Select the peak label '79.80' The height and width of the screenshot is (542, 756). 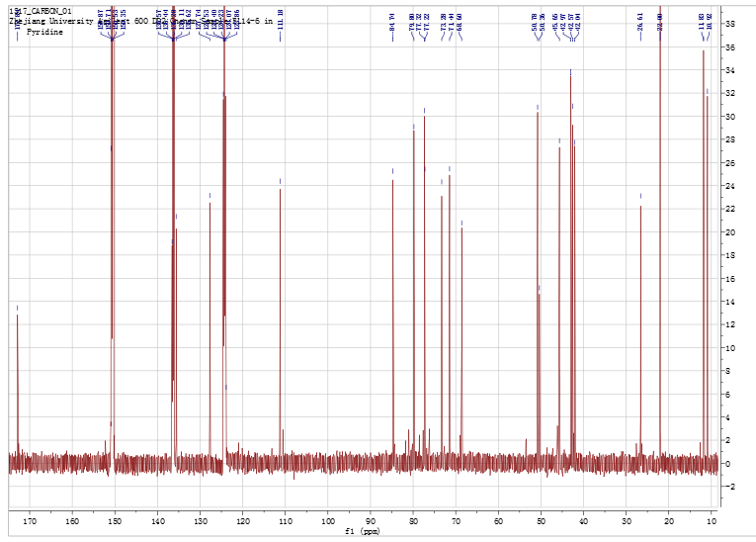412,22
